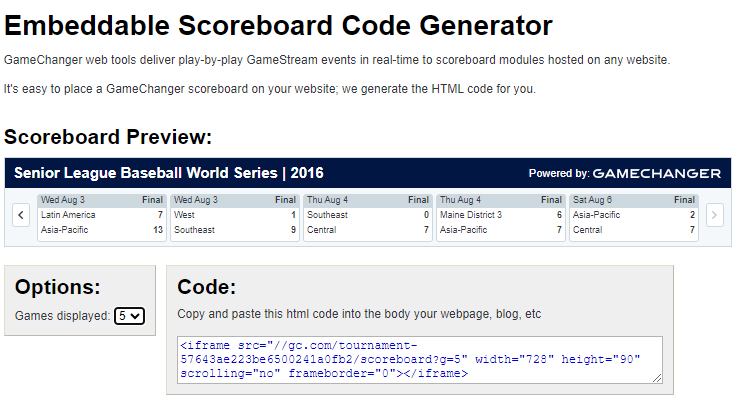This screenshot has height=406, width=749.
Task: Click the previous games left arrow
Action: click(x=20, y=215)
